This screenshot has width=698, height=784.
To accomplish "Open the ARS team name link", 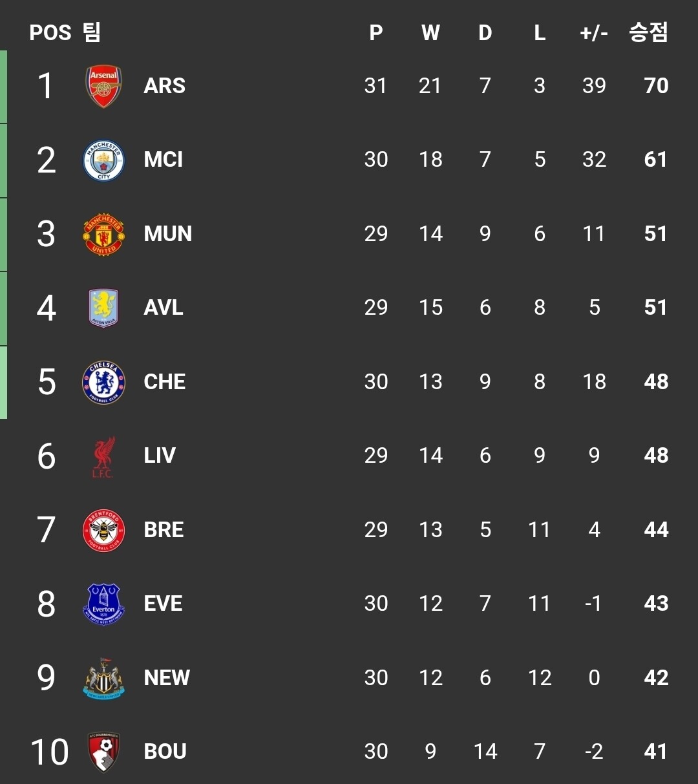I will point(164,86).
